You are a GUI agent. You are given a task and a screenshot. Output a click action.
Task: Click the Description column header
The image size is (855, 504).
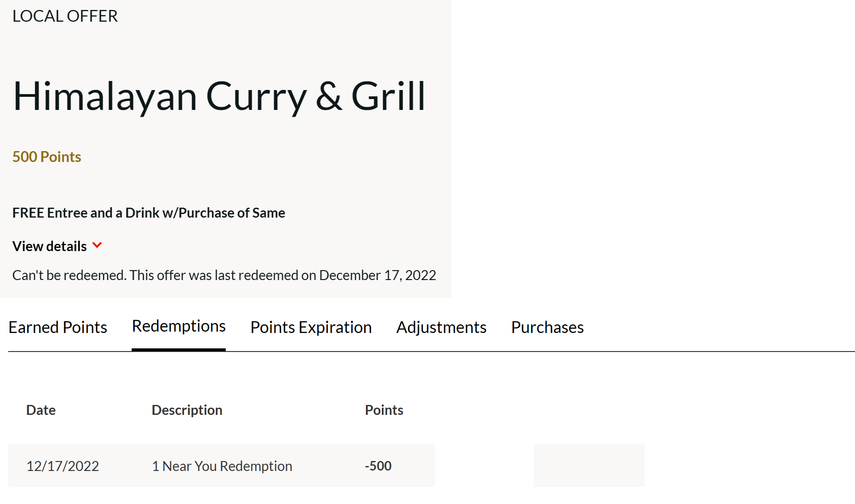pyautogui.click(x=187, y=410)
